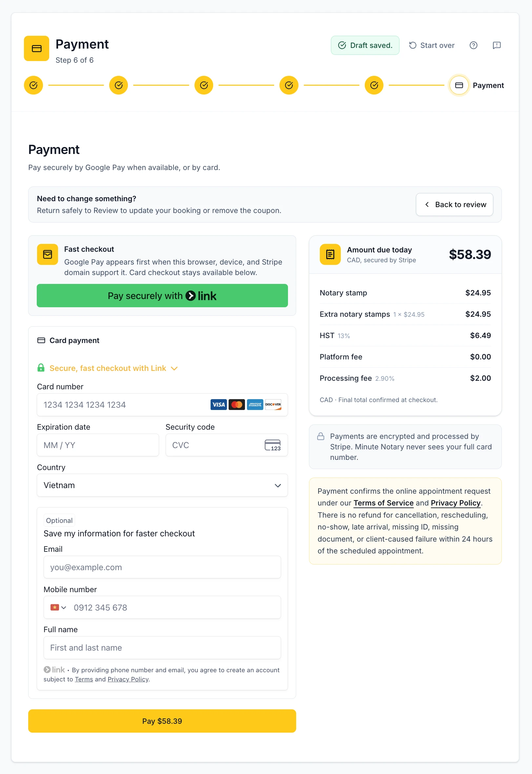This screenshot has height=774, width=532.
Task: Open the Privacy Policy link in notice
Action: tap(455, 503)
